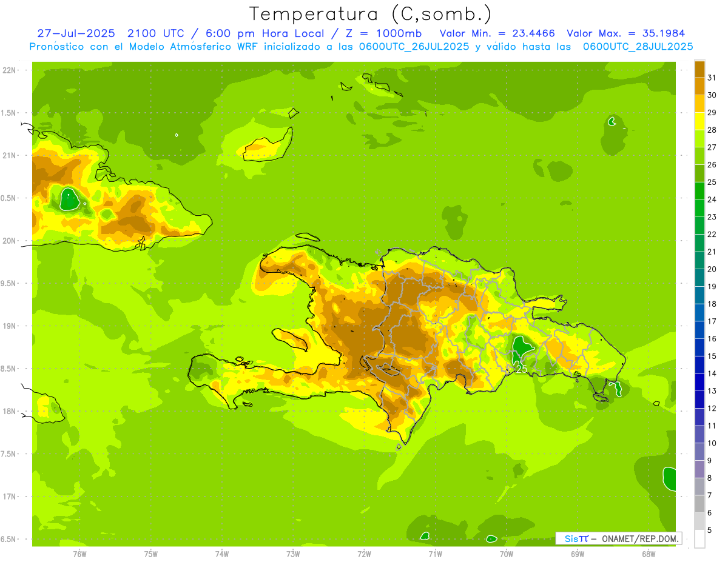Viewport: 728px width, 562px height.
Task: Click the legend value '28'
Action: coord(712,130)
